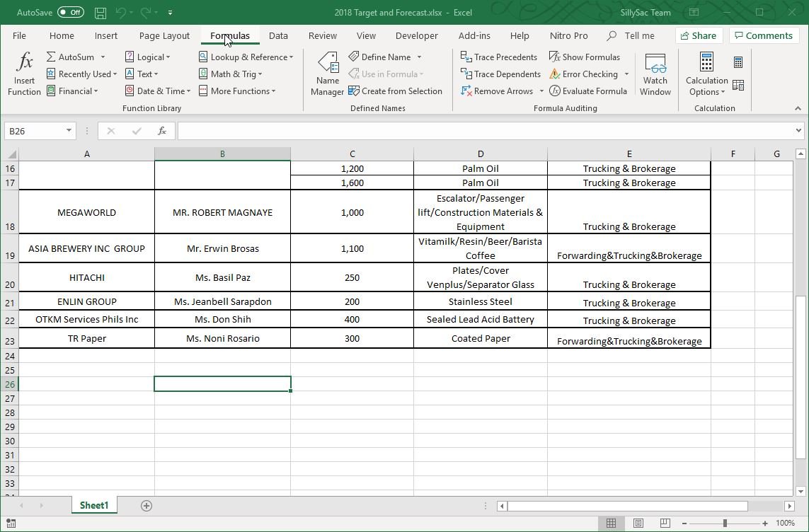This screenshot has height=532, width=809.
Task: Click the zoom slider handle
Action: [x=725, y=523]
